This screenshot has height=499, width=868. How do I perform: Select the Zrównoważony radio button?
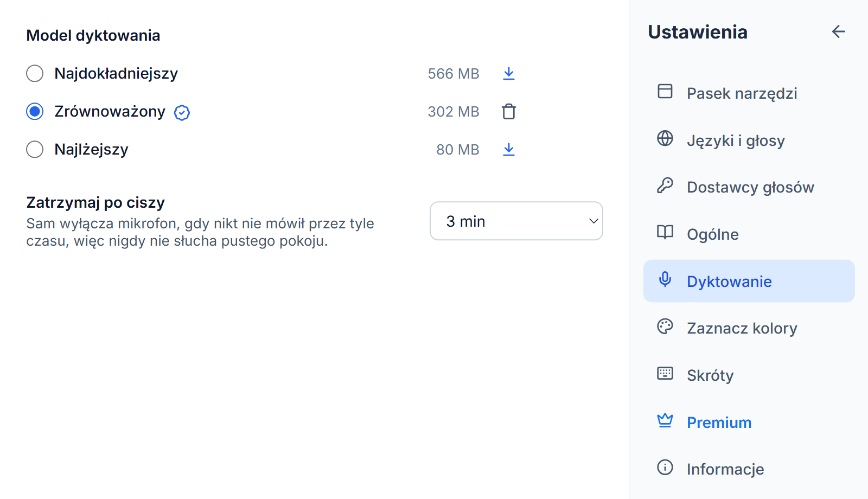click(x=35, y=111)
